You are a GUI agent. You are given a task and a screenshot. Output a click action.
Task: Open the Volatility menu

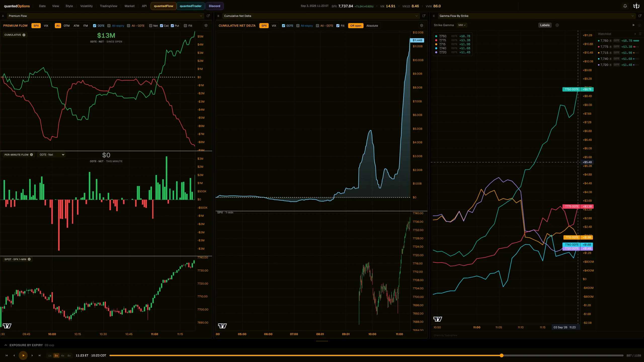pyautogui.click(x=86, y=6)
